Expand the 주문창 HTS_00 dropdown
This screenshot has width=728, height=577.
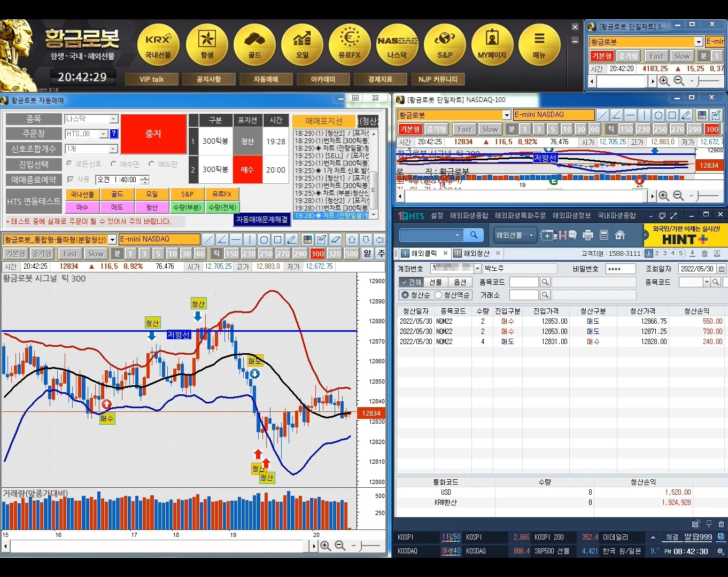tap(104, 134)
